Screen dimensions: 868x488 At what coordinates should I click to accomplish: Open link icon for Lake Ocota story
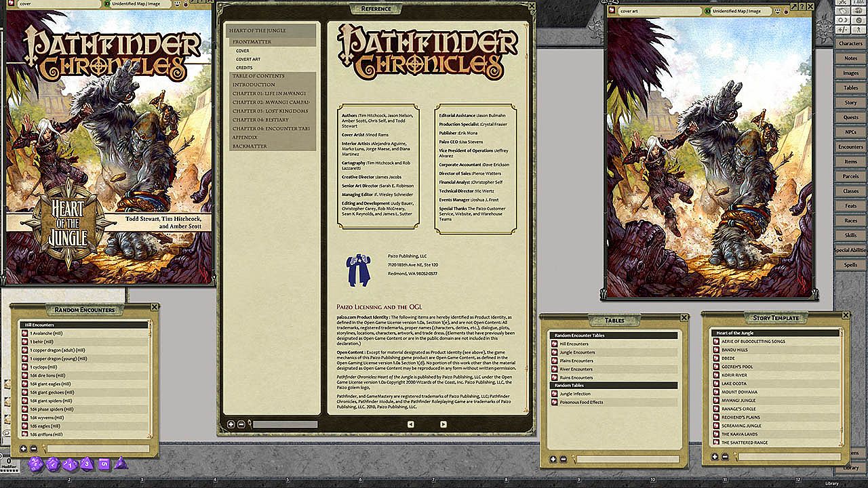[716, 384]
